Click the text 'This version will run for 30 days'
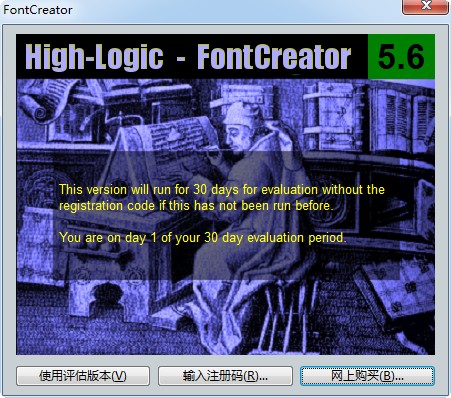The height and width of the screenshot is (398, 451). pos(149,190)
